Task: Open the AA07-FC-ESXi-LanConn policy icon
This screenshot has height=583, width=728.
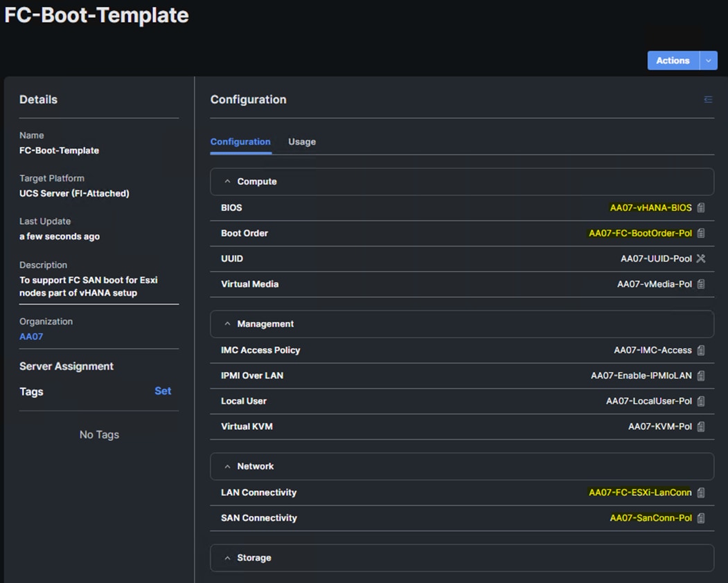Action: (x=701, y=492)
